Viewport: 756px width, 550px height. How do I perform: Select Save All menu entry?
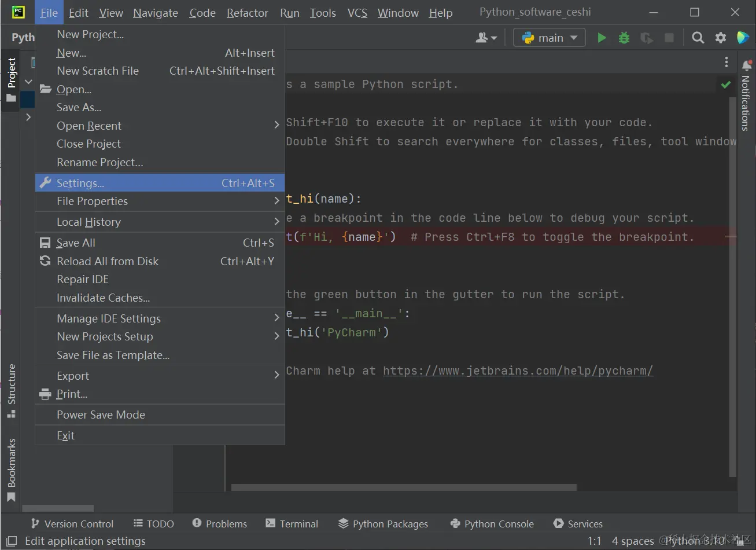pyautogui.click(x=160, y=243)
